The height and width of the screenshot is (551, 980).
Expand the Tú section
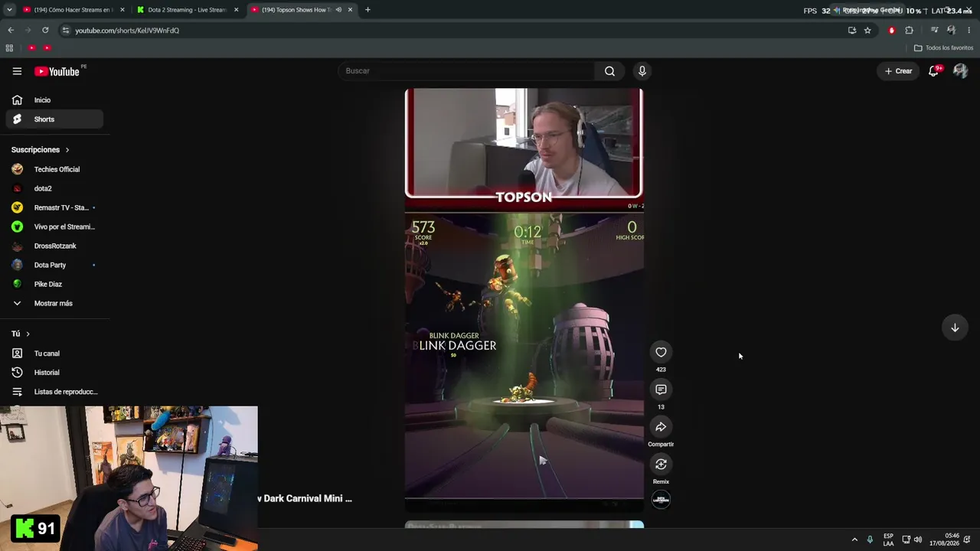21,334
